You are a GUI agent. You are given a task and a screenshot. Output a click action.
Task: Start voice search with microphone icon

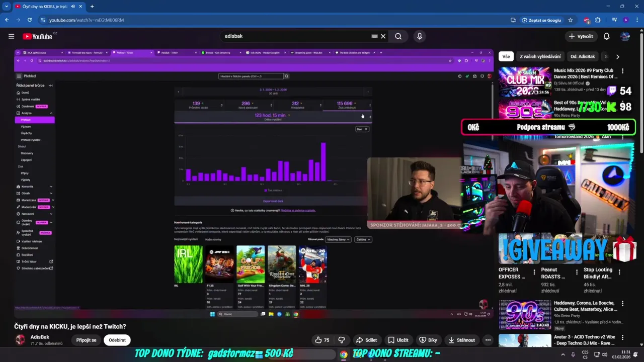coord(420,36)
